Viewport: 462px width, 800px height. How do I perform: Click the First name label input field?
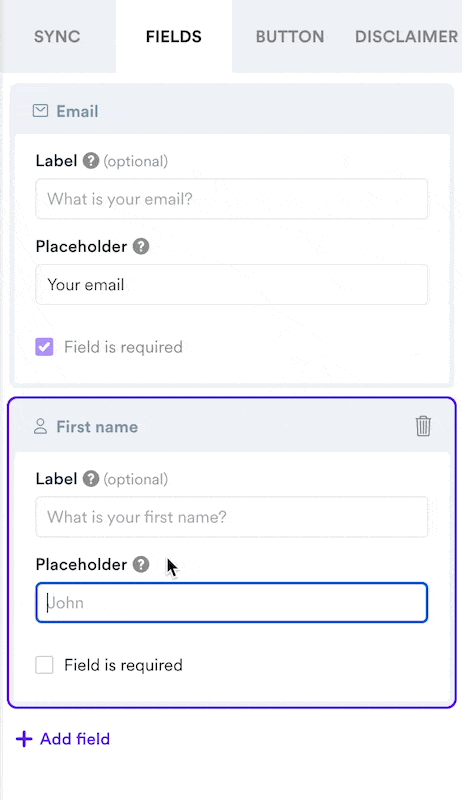pyautogui.click(x=232, y=517)
